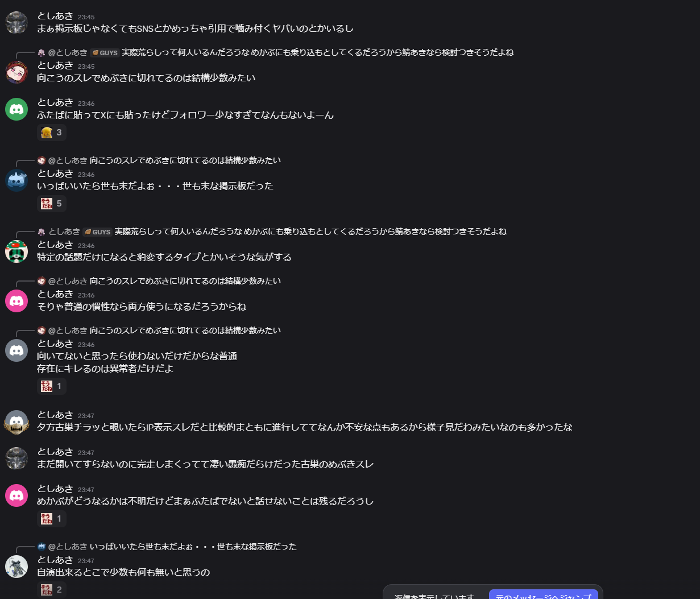The height and width of the screenshot is (599, 700).
Task: Click the gray Discord default avatar
Action: click(16, 350)
